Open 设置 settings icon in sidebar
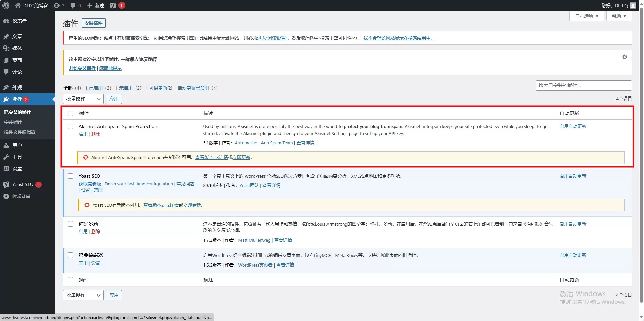The height and width of the screenshot is (321, 644). click(x=6, y=169)
